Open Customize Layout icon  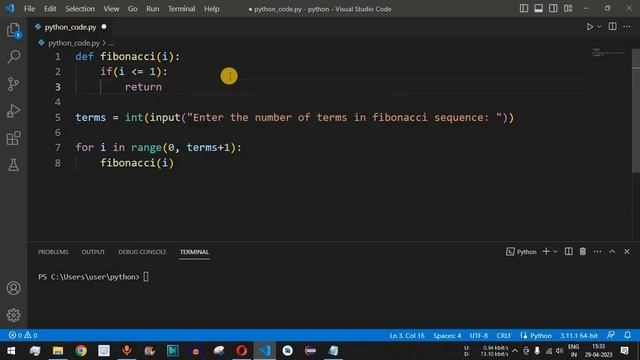[568, 9]
